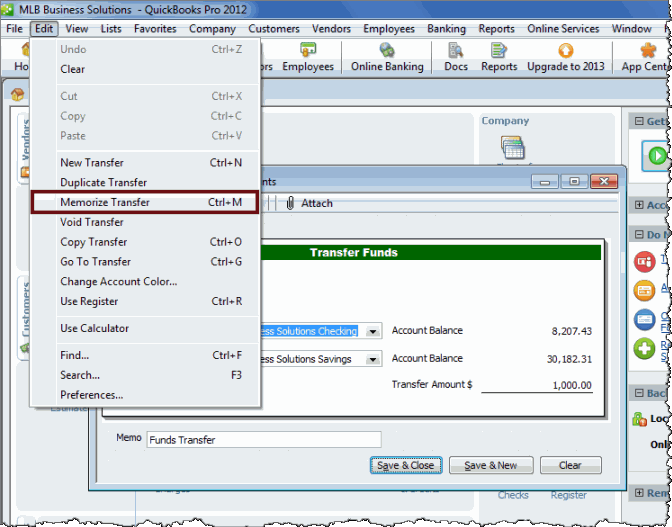Viewport: 672px width, 527px height.
Task: Open Use Calculator from Edit menu
Action: 145,328
